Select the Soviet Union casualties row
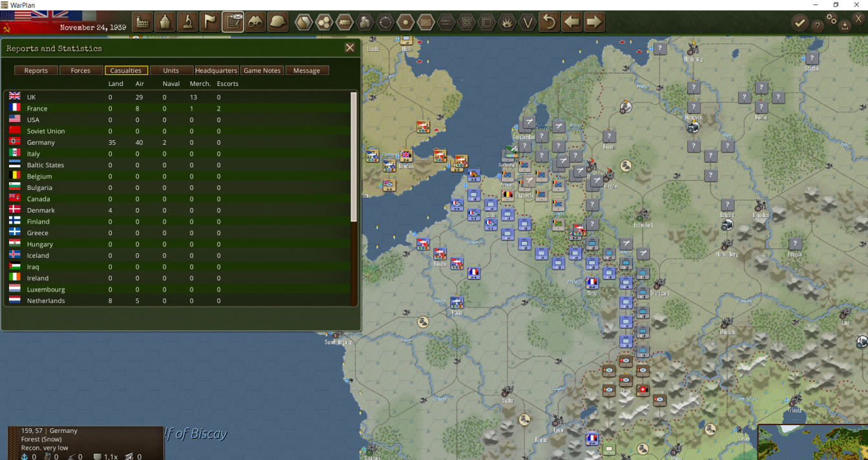868x460 pixels. (178, 131)
